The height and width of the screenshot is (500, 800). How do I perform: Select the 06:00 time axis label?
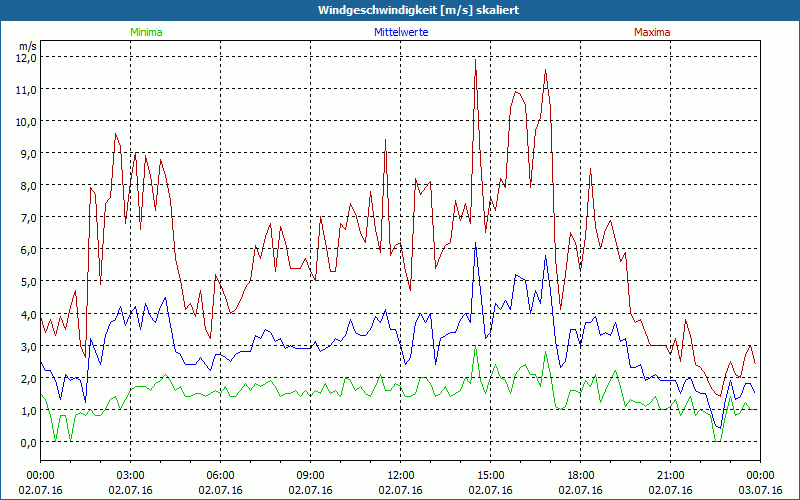point(220,475)
